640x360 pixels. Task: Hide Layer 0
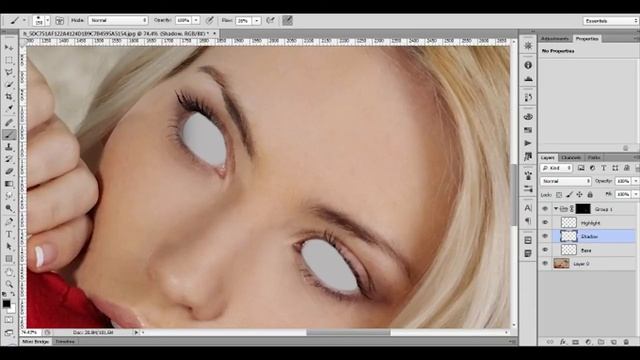(x=545, y=264)
